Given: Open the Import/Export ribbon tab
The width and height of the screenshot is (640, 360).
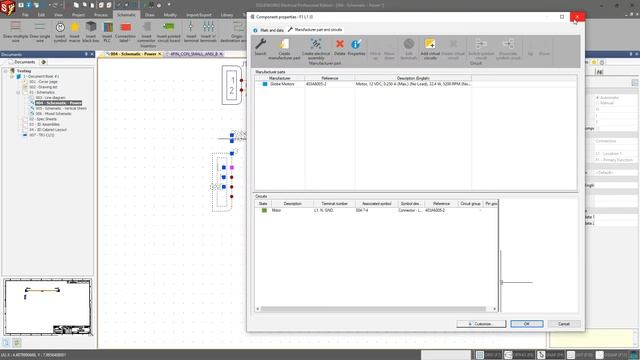Looking at the screenshot, I should click(199, 15).
